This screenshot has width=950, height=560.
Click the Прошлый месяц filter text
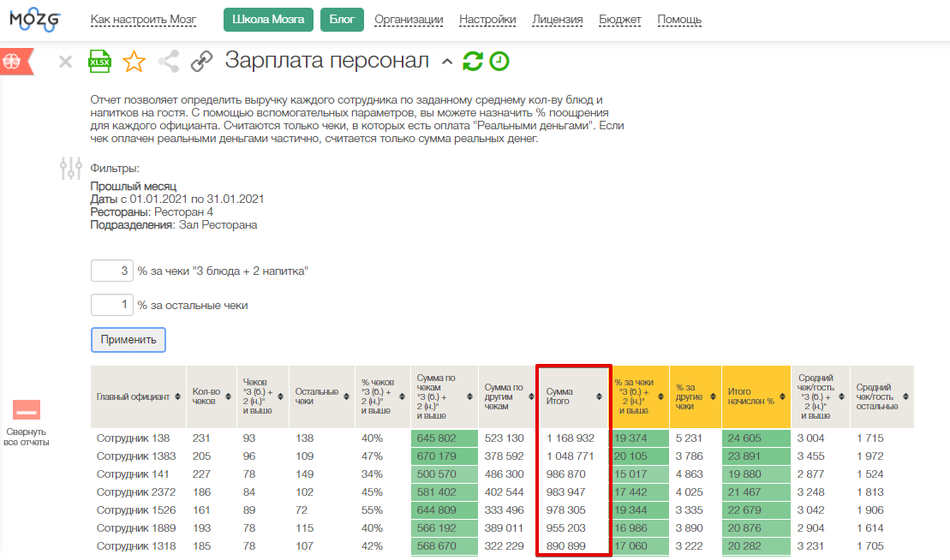tap(134, 186)
